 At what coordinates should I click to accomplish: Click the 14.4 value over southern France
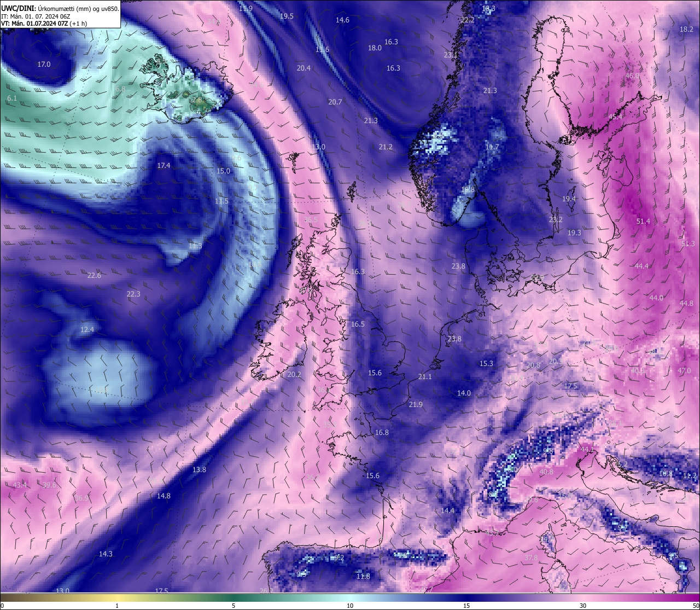[x=447, y=511]
